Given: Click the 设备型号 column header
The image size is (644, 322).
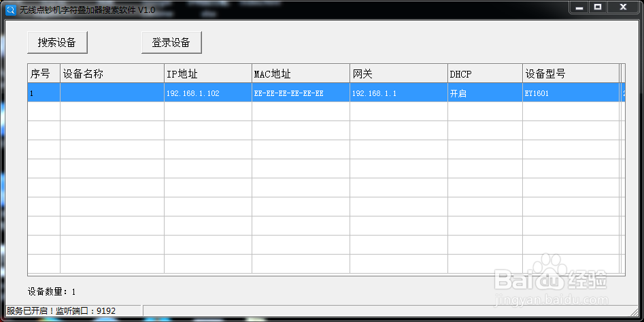Looking at the screenshot, I should click(x=571, y=74).
